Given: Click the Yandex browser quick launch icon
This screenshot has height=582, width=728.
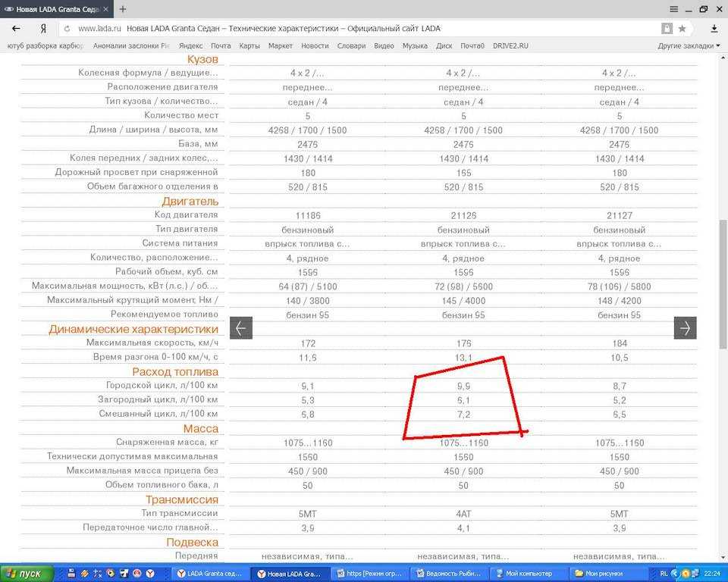Looking at the screenshot, I should (x=150, y=574).
